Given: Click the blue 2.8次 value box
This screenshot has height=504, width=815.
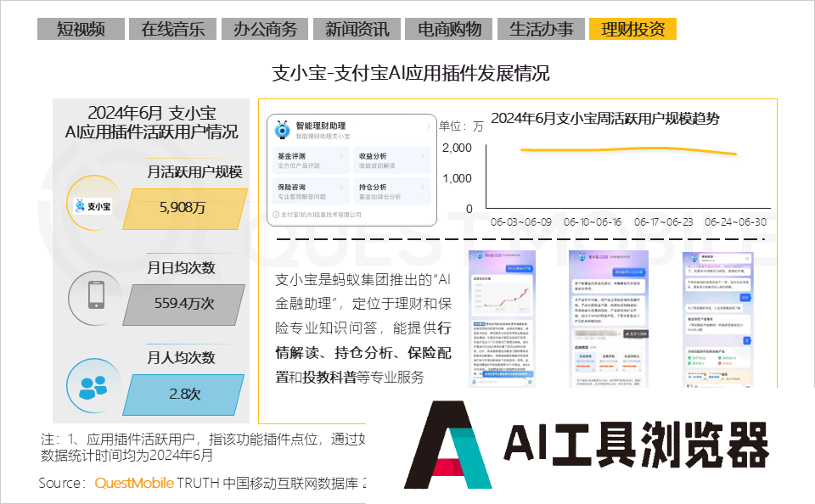Looking at the screenshot, I should click(184, 395).
